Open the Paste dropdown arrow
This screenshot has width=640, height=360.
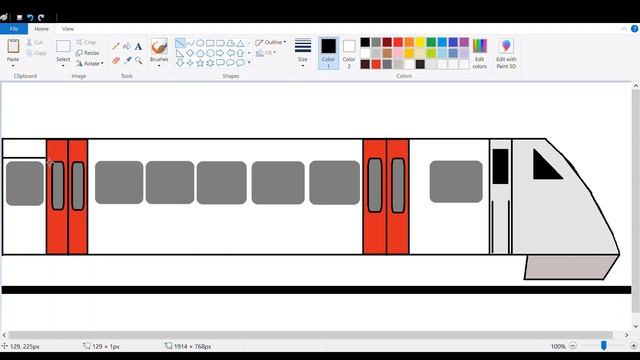coord(13,66)
